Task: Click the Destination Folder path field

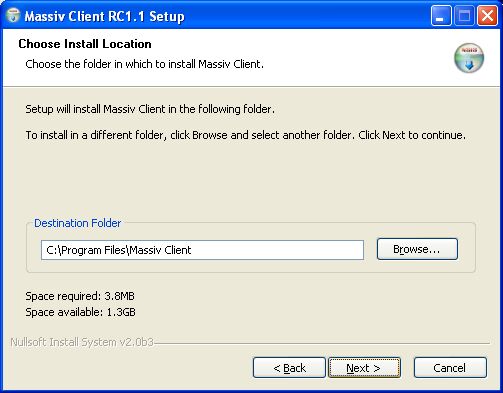Action: click(x=202, y=250)
